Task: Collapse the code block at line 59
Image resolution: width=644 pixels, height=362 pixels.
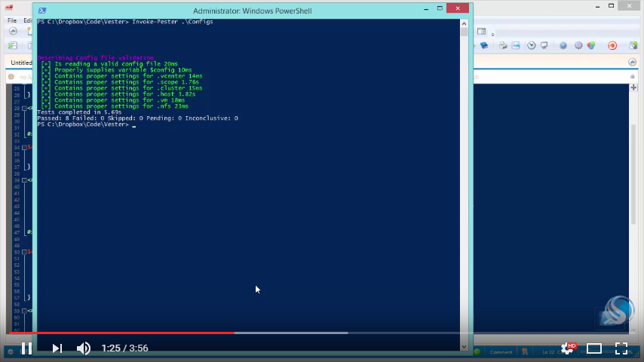Action: 24,311
